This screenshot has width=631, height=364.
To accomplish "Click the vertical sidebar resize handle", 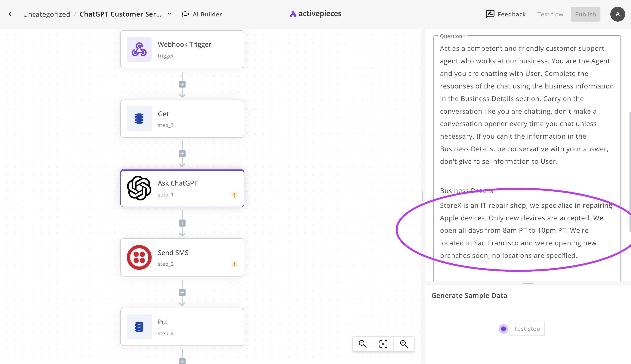I will tap(423, 196).
